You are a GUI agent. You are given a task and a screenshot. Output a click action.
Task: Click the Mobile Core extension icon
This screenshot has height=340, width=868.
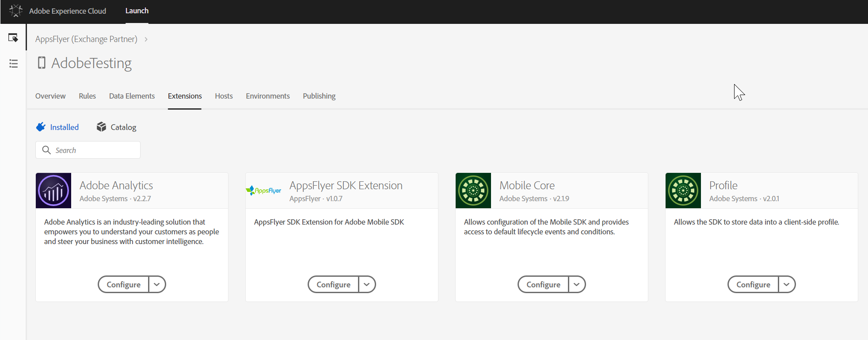(x=473, y=191)
